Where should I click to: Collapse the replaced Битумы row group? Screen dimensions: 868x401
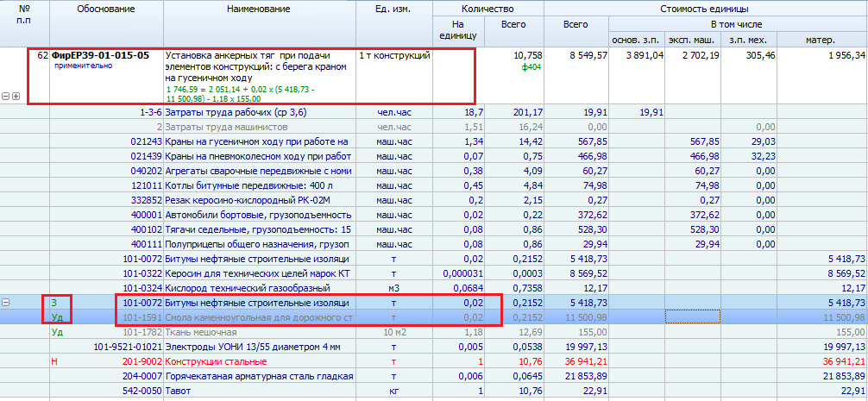6,303
